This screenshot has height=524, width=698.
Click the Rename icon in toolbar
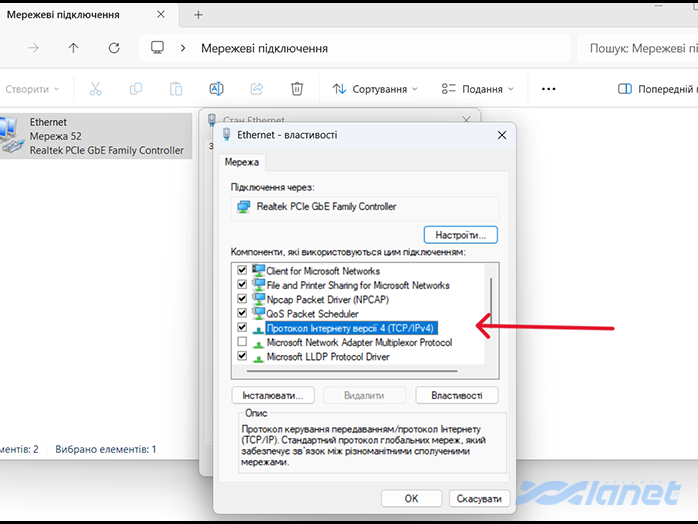pos(216,89)
